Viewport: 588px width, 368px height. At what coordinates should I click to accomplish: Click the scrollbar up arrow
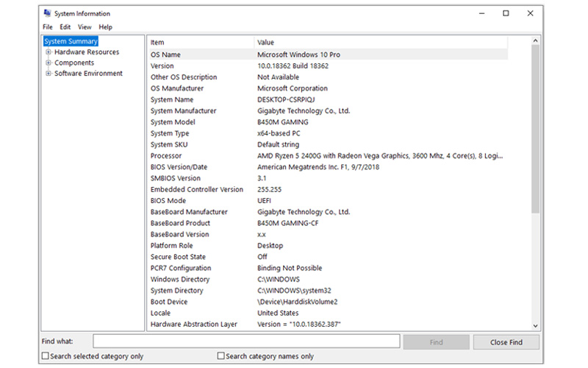pyautogui.click(x=536, y=40)
